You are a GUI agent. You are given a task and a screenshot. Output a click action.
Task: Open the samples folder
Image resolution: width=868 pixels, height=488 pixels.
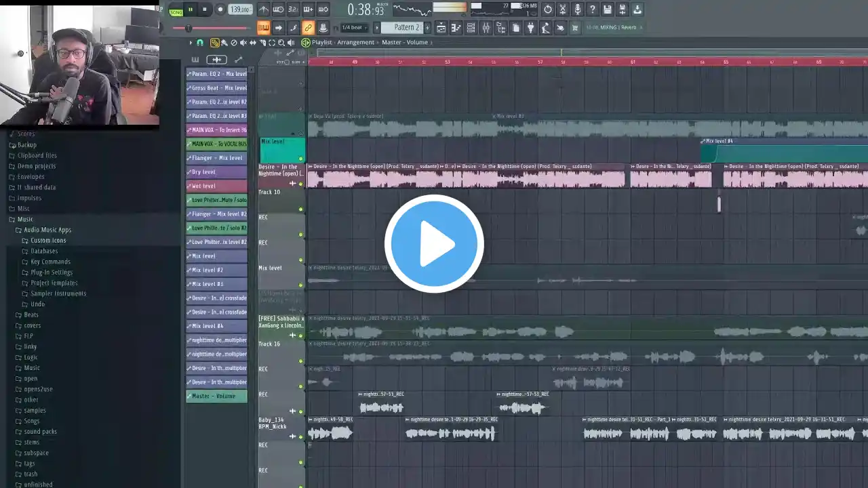tap(31, 411)
